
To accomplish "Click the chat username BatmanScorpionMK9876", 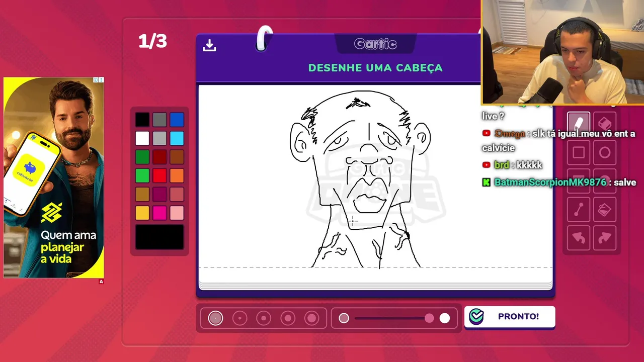I will click(550, 183).
